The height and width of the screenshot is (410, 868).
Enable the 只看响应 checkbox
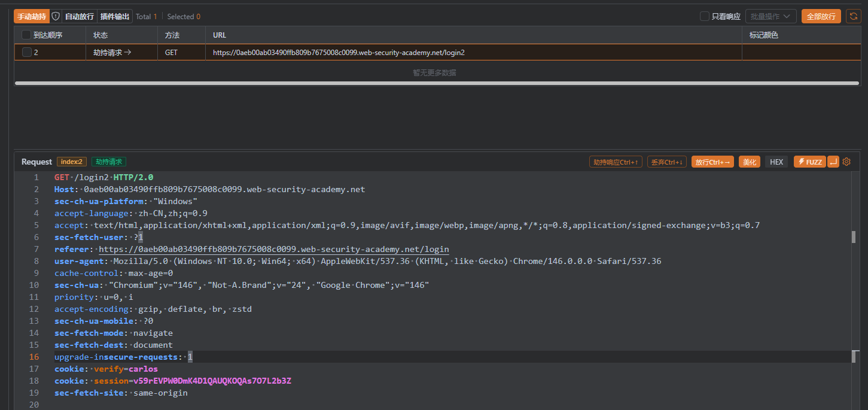(x=705, y=17)
